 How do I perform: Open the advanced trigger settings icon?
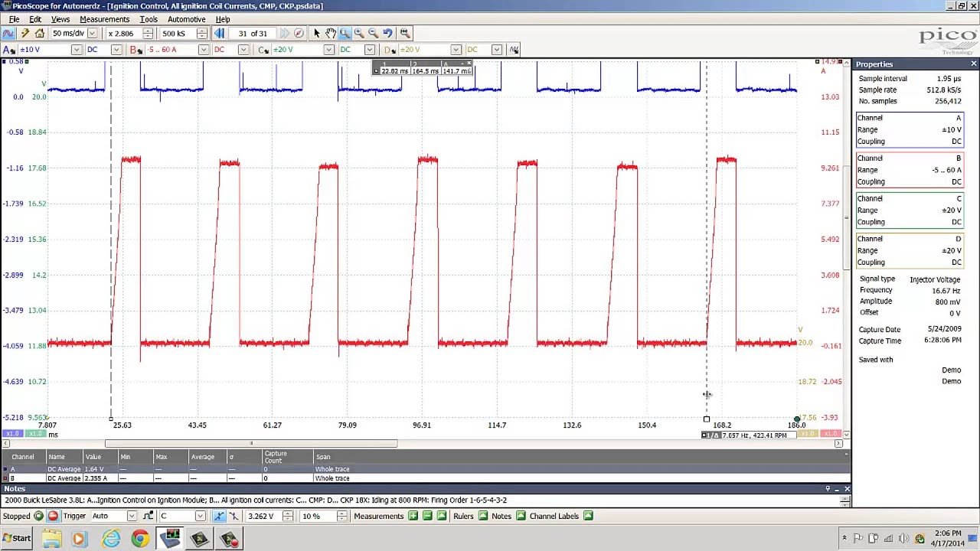coord(148,517)
